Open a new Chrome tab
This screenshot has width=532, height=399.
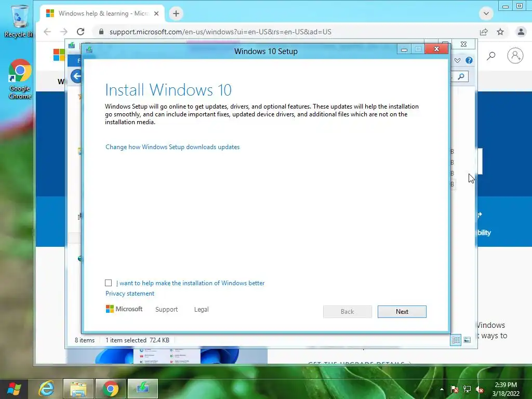[x=176, y=14]
